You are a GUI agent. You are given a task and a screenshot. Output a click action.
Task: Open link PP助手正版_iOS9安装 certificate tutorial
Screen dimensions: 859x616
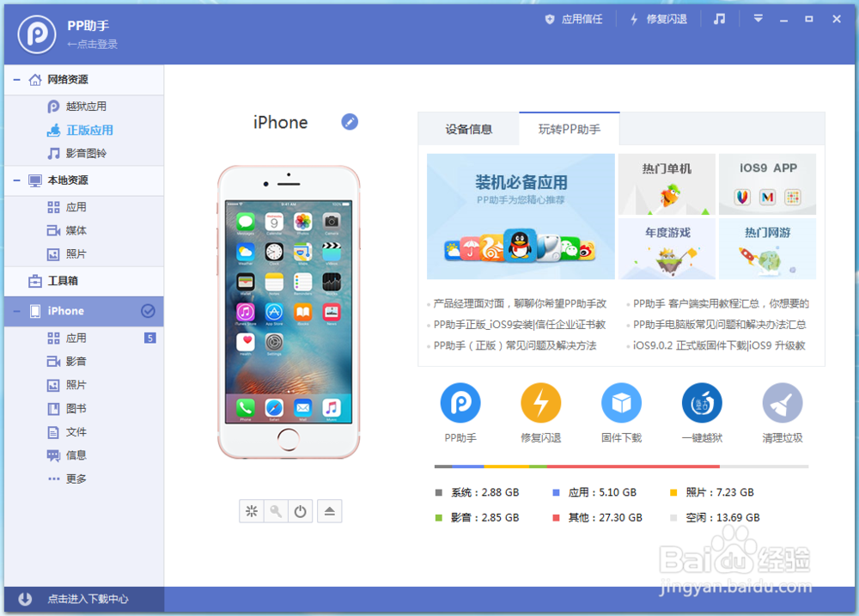520,325
